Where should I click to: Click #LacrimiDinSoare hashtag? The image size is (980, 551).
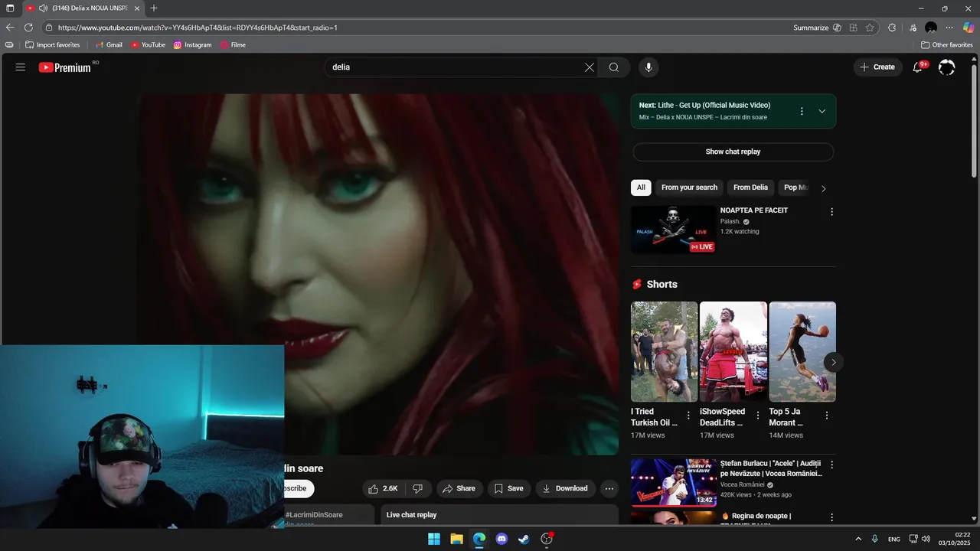coord(314,515)
